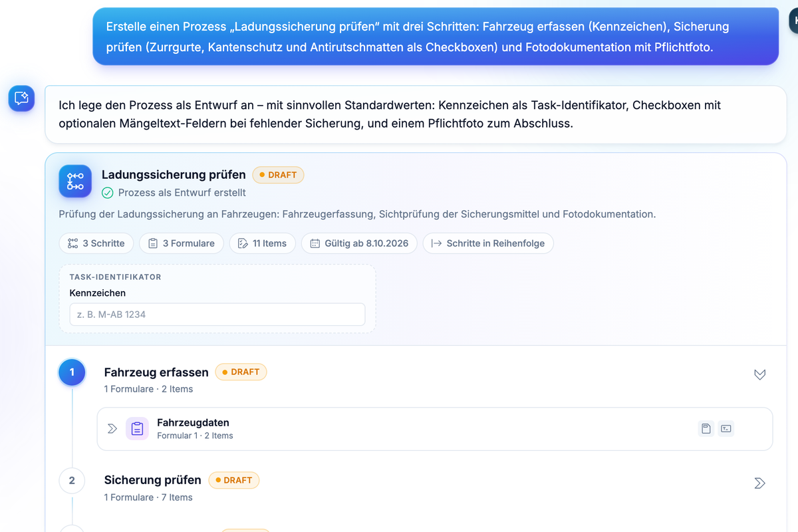The width and height of the screenshot is (798, 532).
Task: Select step number 1 circle
Action: 72,372
